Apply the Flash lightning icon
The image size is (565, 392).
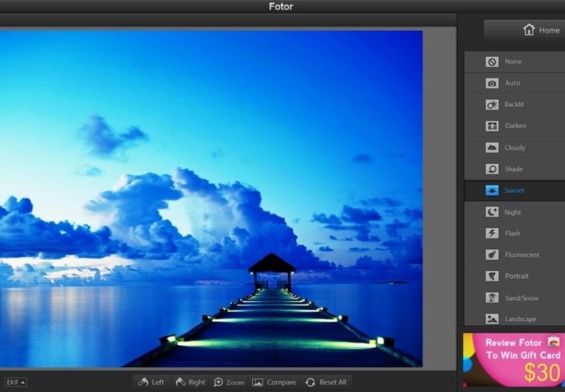(x=492, y=233)
